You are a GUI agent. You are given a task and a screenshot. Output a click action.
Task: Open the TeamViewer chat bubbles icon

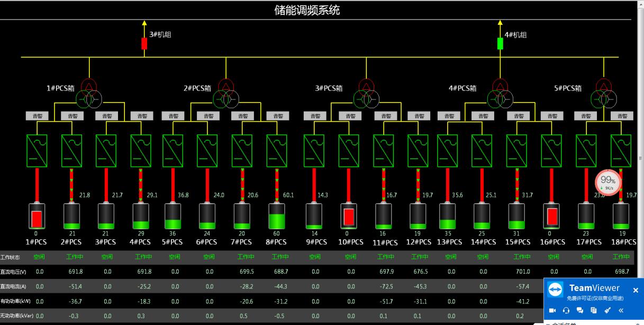click(580, 311)
